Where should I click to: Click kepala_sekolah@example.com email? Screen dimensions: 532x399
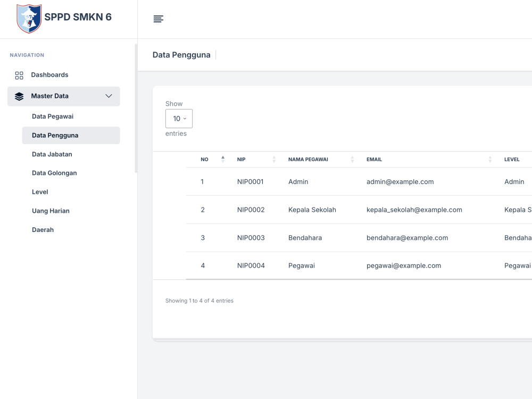(414, 210)
